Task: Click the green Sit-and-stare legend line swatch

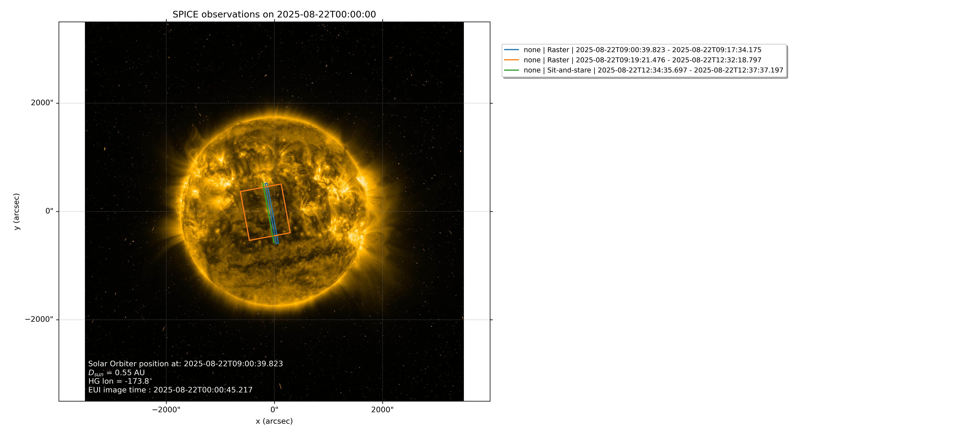Action: [511, 70]
